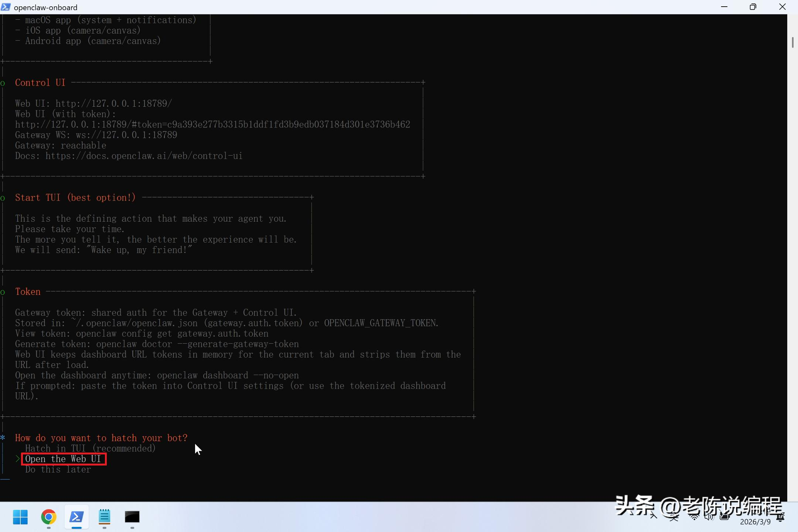The width and height of the screenshot is (798, 532).
Task: Click the Web UI http://127.0.0.1:18789/ address
Action: [x=113, y=103]
